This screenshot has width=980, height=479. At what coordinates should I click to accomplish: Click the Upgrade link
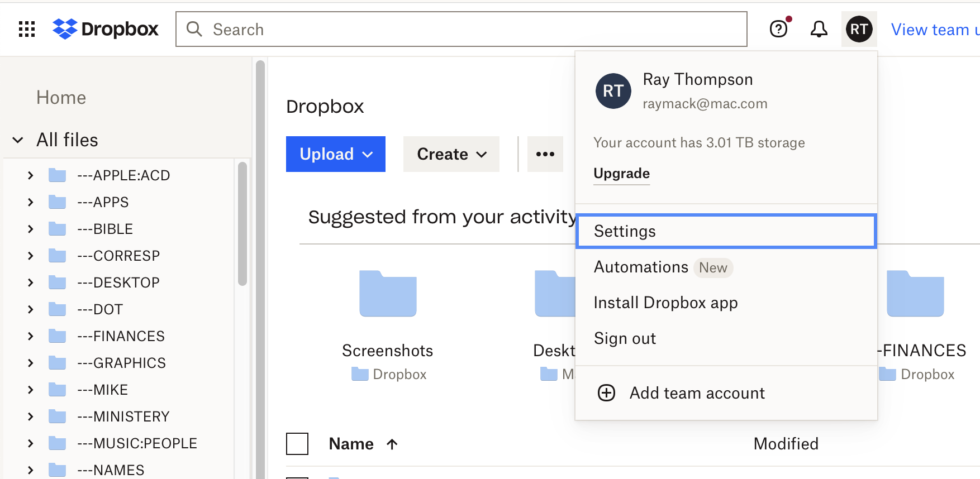621,174
